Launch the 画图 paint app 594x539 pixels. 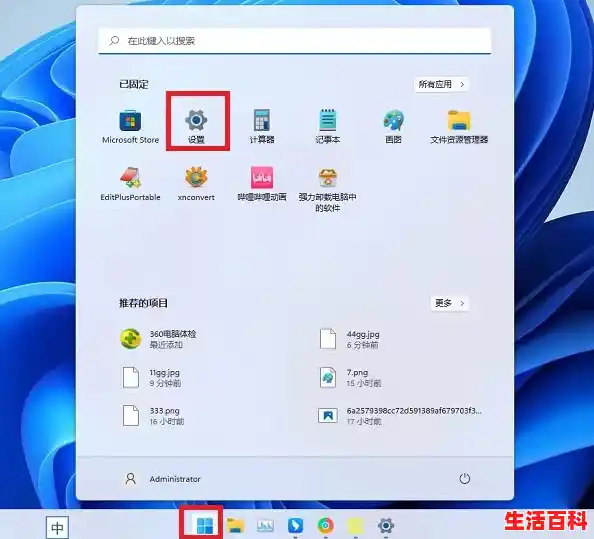(x=393, y=127)
